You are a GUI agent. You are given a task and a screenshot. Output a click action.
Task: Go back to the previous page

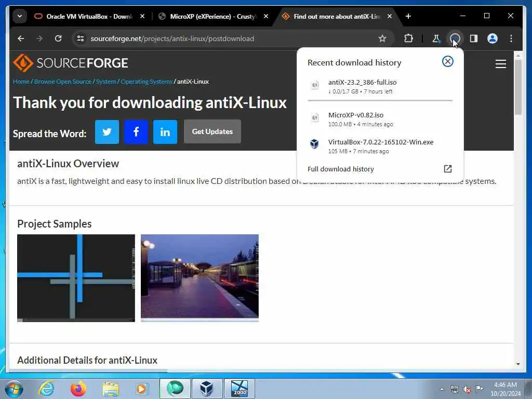point(21,38)
